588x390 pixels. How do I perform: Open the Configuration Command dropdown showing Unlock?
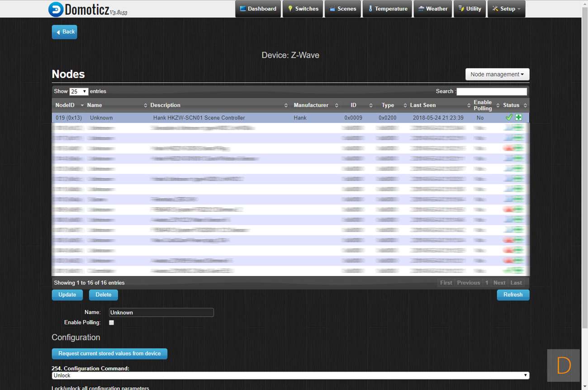290,376
